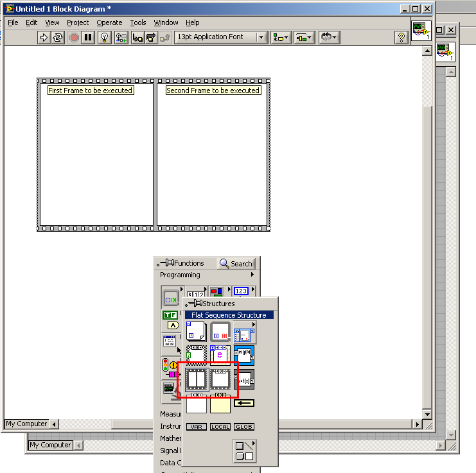Open the Help menu
Viewport: 476px width, 473px height.
point(193,22)
